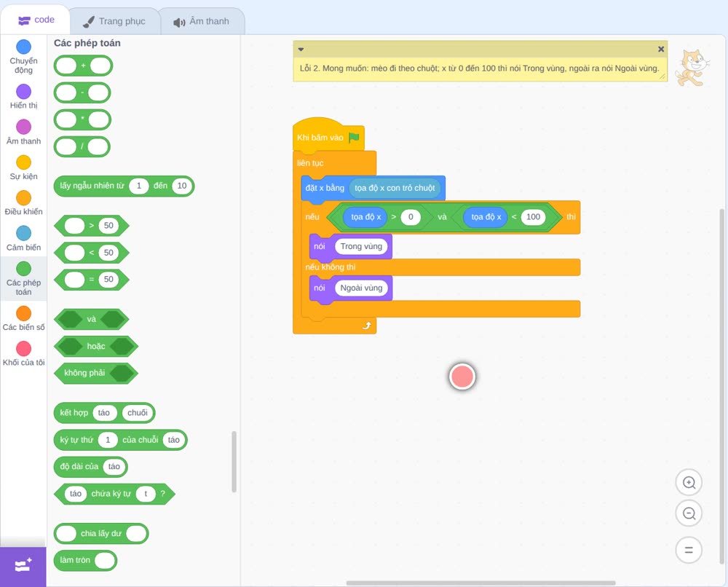Screen dimensions: 728x587
Task: Select the greater-than 50 operator block
Action: [x=92, y=226]
